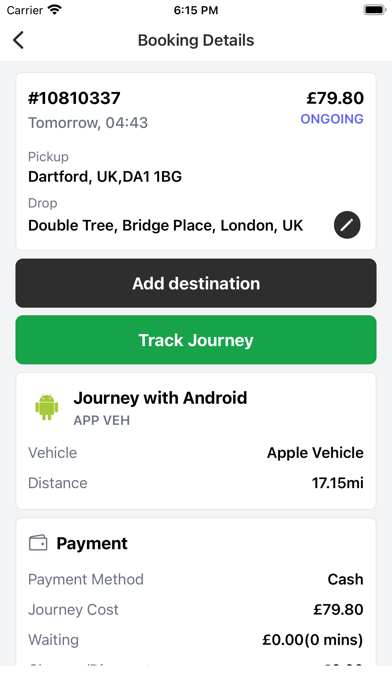392x696 pixels.
Task: Tap the battery indicator icon
Action: coord(375,10)
